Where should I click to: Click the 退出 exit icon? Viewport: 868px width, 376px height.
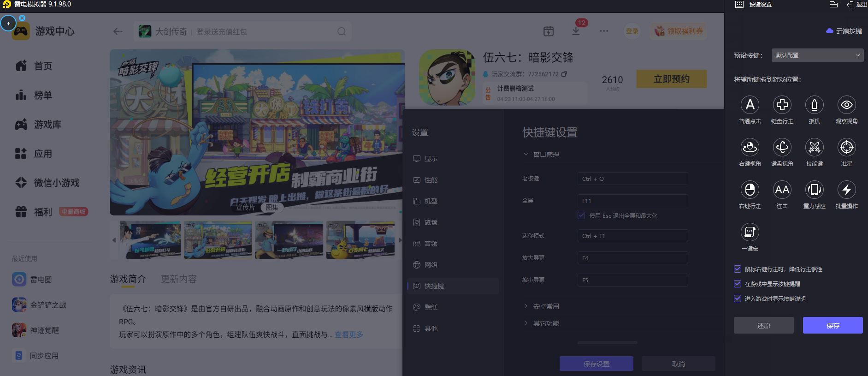tap(850, 5)
